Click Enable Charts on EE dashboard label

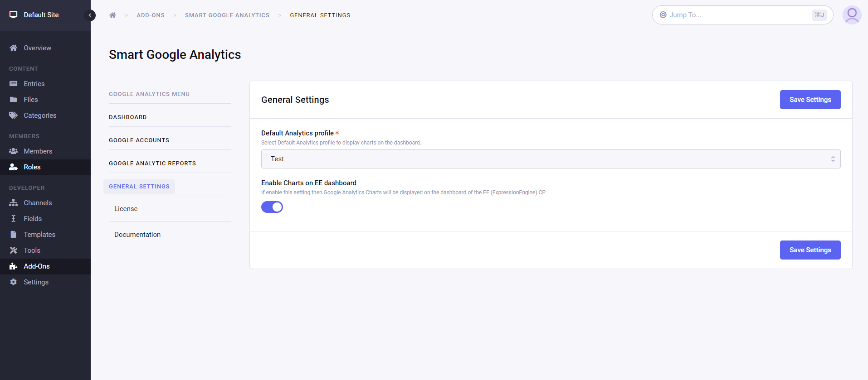click(x=309, y=183)
